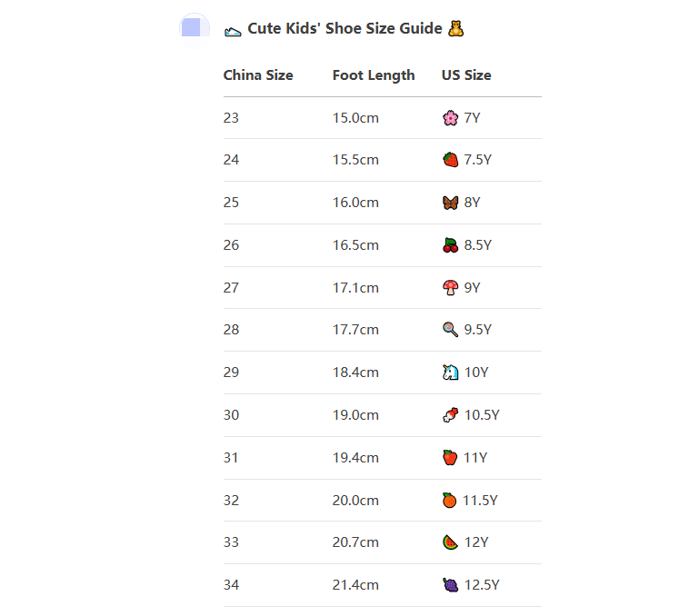Click the China size 34 cell
The image size is (679, 616).
point(231,585)
